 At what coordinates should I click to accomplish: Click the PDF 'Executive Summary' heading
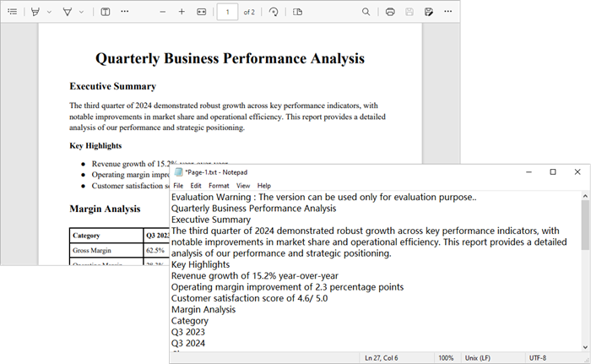click(112, 86)
